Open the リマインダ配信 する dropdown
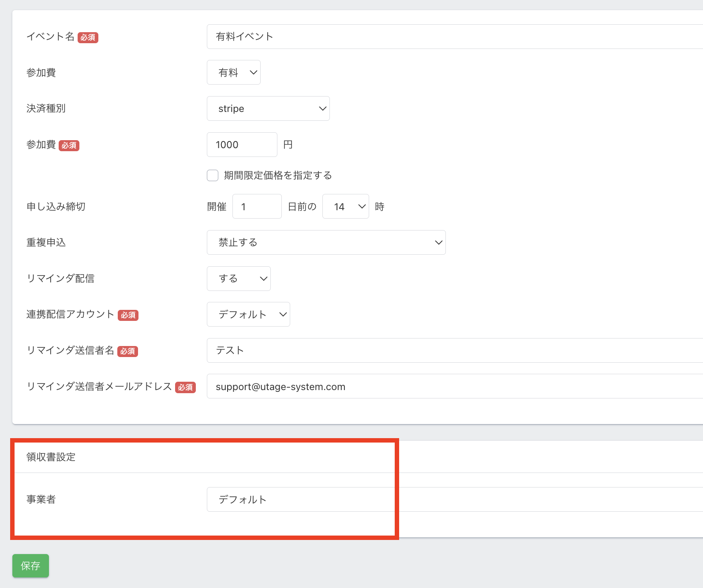Image resolution: width=703 pixels, height=588 pixels. coord(239,279)
